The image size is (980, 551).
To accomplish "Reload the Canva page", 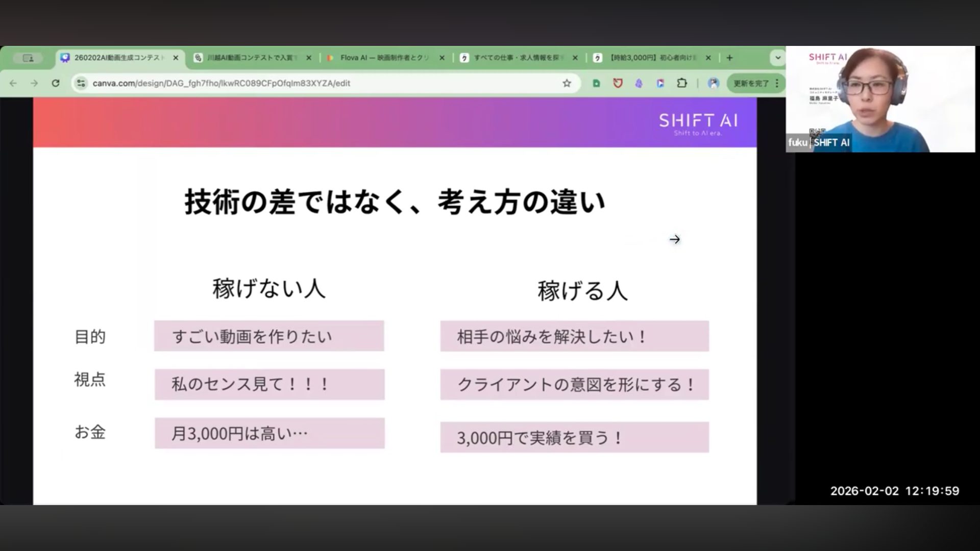I will pyautogui.click(x=56, y=83).
